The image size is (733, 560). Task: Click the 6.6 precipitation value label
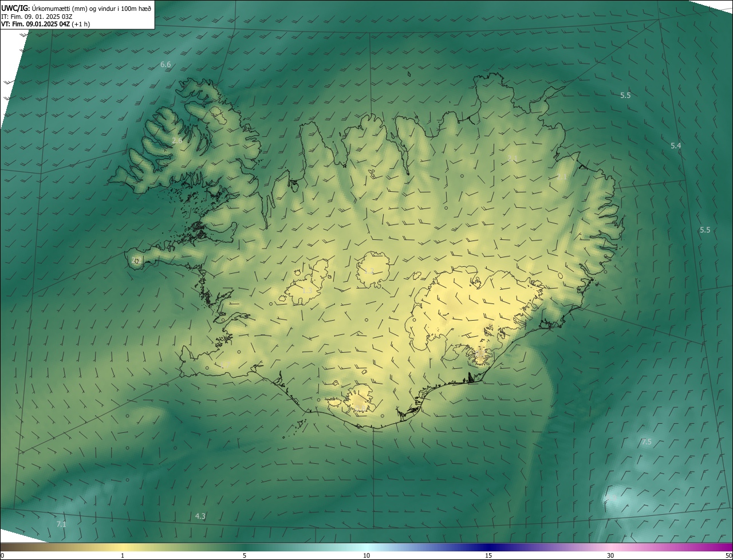[165, 65]
